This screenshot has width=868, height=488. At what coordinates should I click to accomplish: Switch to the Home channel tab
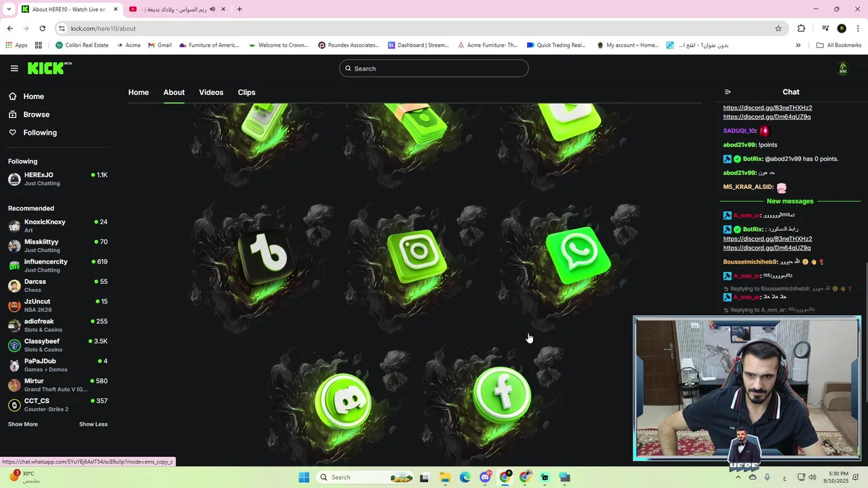tap(138, 92)
